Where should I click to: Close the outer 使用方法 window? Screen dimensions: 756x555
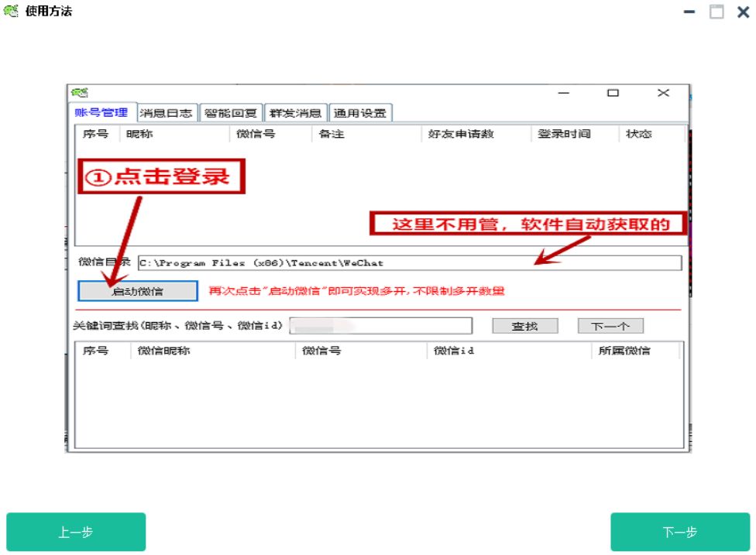[743, 12]
